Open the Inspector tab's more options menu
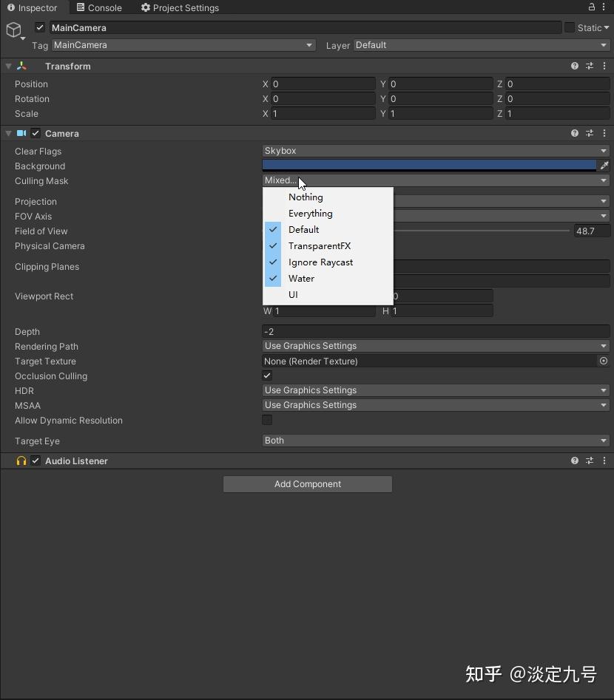The height and width of the screenshot is (700, 614). point(604,7)
